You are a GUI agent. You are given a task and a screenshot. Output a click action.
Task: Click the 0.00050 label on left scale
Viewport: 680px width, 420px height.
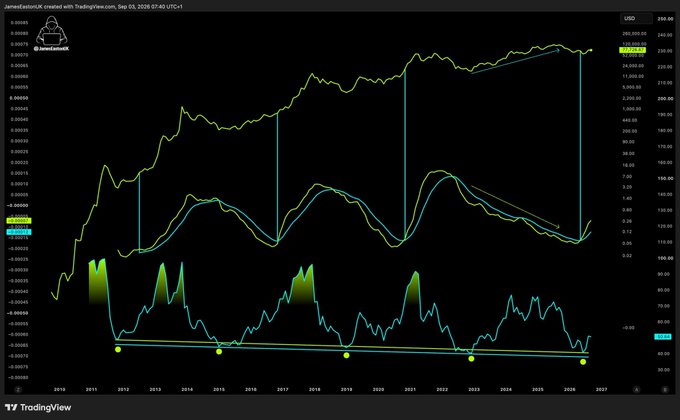(19, 98)
